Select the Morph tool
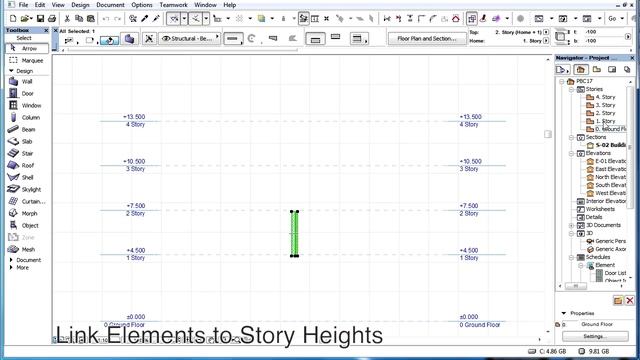Screen dimensions: 640x360 pos(27,213)
